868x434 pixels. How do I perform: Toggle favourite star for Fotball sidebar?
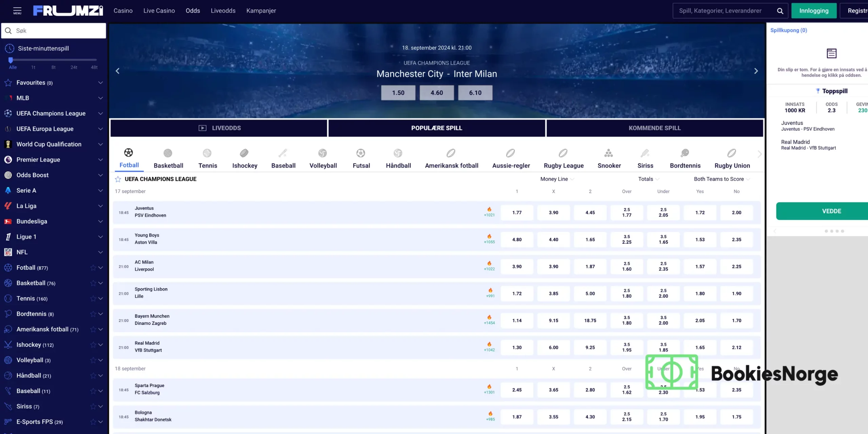point(93,268)
